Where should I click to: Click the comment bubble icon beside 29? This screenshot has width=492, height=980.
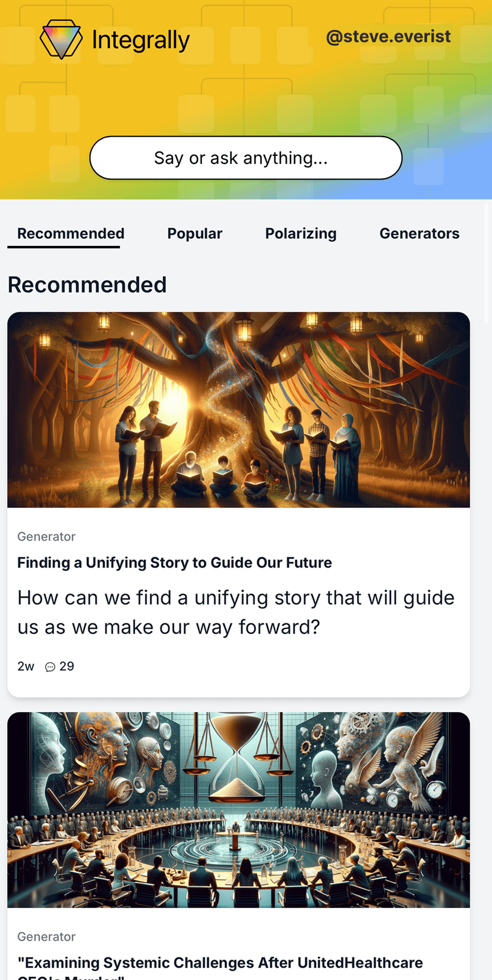(x=51, y=667)
